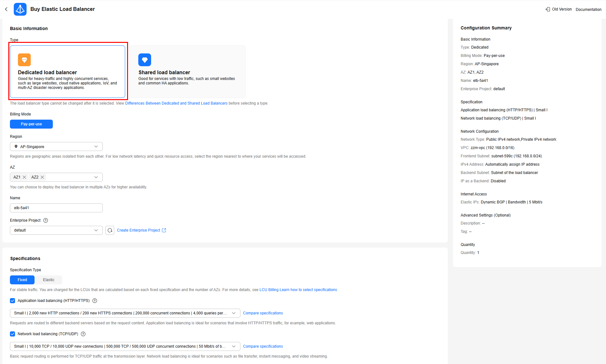The image size is (606, 364).
Task: Click 'Billing Mode: Pay-per-use' summary entry
Action: [x=482, y=56]
